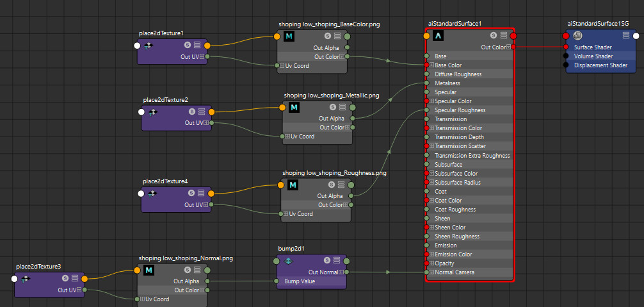Click the place2dTexture1 node icon
The width and height of the screenshot is (644, 307).
(149, 46)
